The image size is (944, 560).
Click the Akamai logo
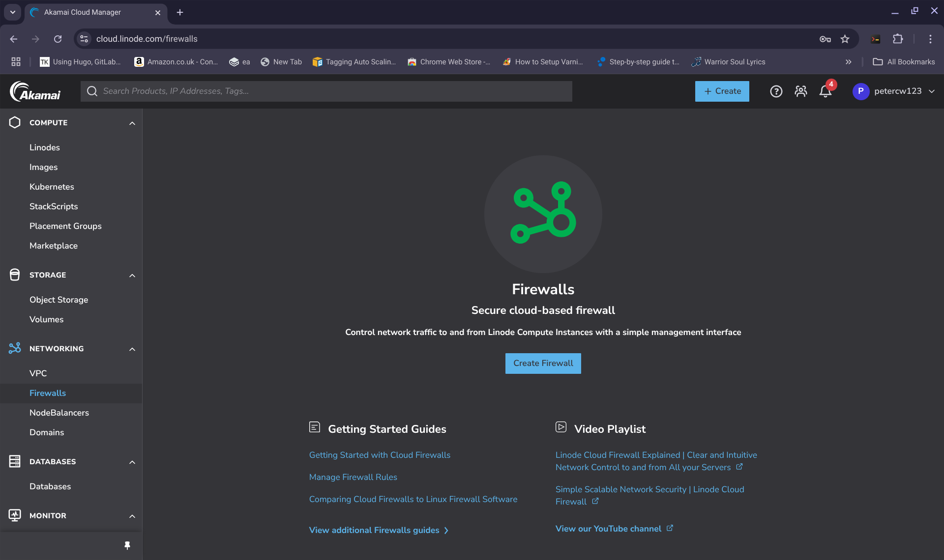pyautogui.click(x=35, y=91)
